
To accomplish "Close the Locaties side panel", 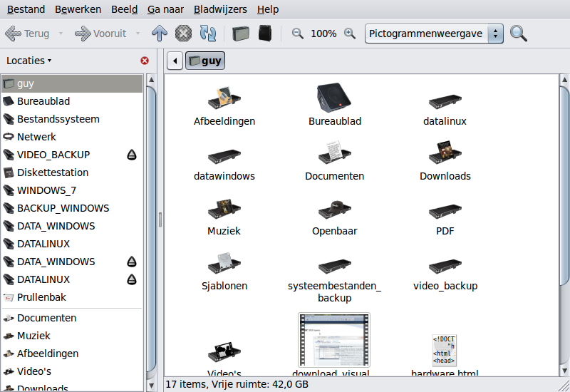I will 145,61.
